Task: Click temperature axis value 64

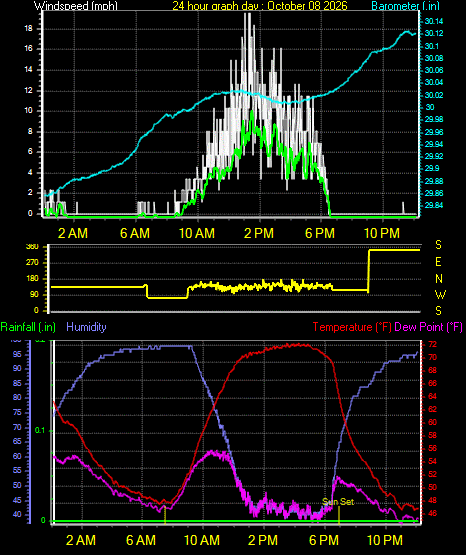Action: point(432,396)
